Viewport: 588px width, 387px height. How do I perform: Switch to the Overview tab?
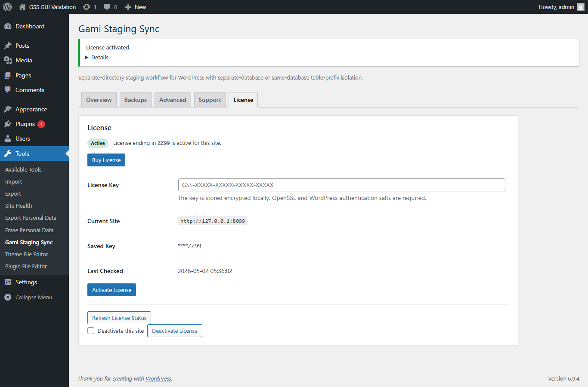(99, 100)
